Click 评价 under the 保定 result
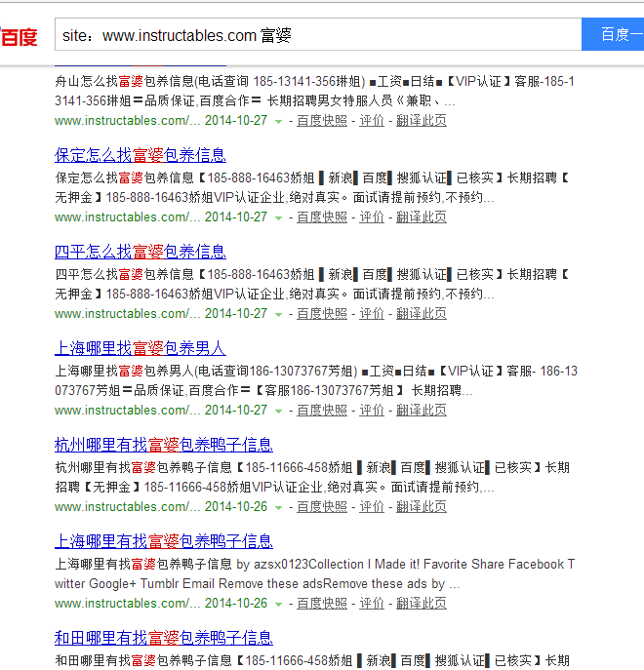 click(372, 217)
